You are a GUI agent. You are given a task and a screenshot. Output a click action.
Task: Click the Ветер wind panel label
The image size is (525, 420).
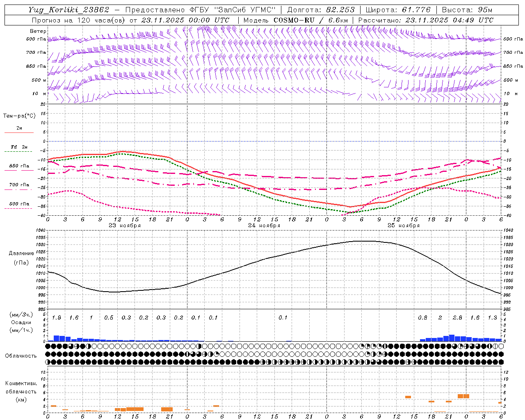[38, 31]
